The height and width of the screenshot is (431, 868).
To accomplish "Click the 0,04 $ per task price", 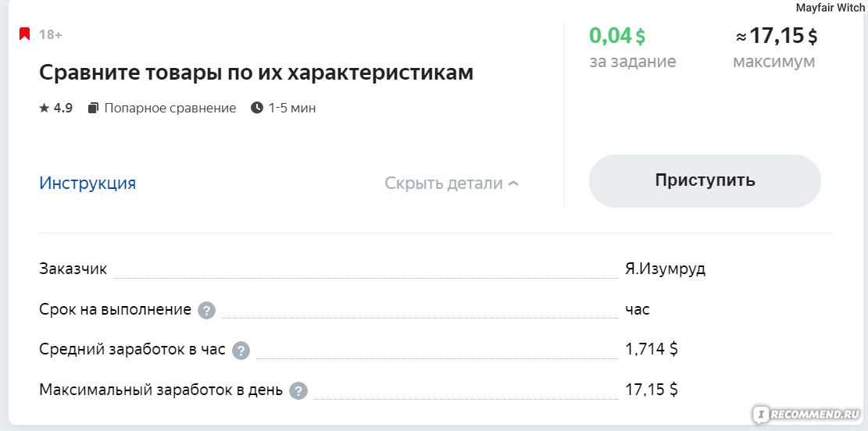I will (x=617, y=36).
